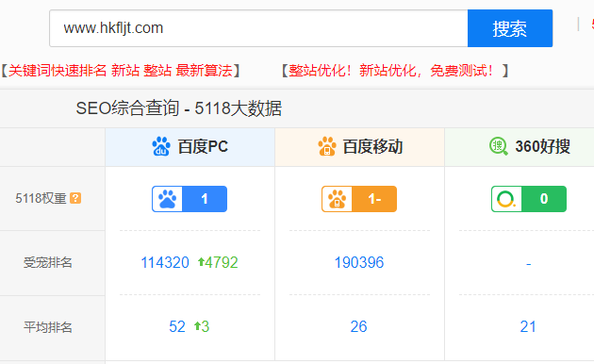Focus the www.hkfljt.com domain input field

(258, 28)
